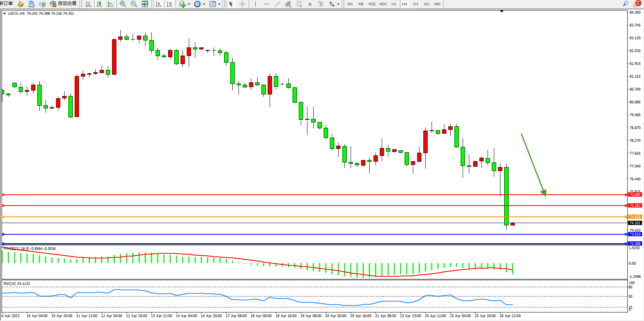Select the Crosshair tool

pyautogui.click(x=242, y=4)
